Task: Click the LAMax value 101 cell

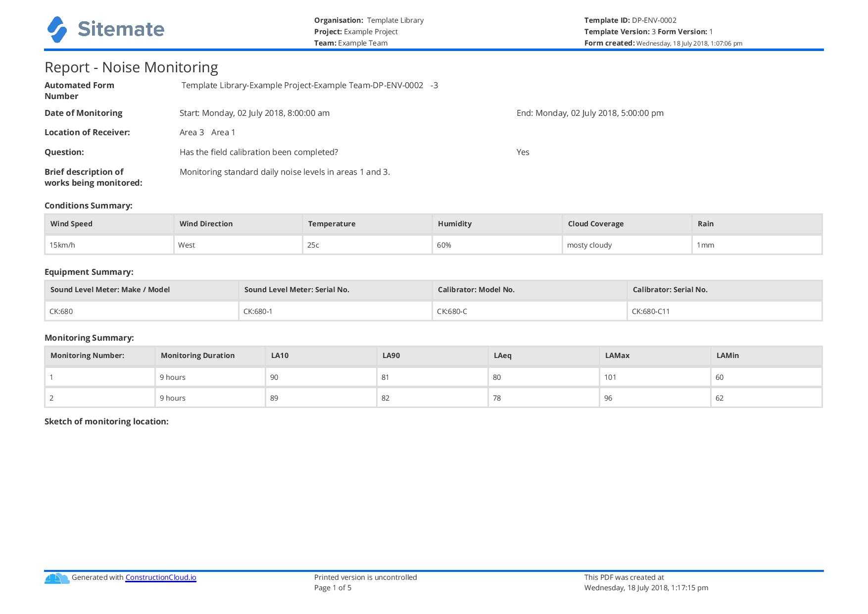Action: tap(610, 377)
